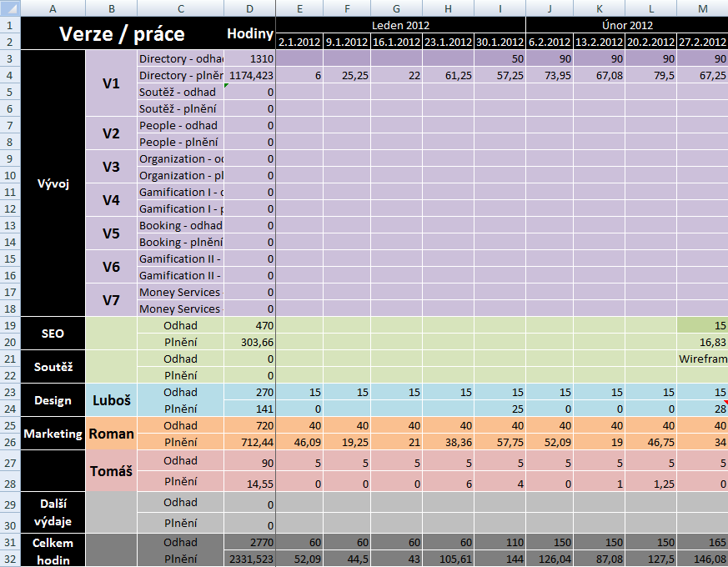The height and width of the screenshot is (567, 728).
Task: Select the date cell 23.1.2012
Action: [x=448, y=42]
